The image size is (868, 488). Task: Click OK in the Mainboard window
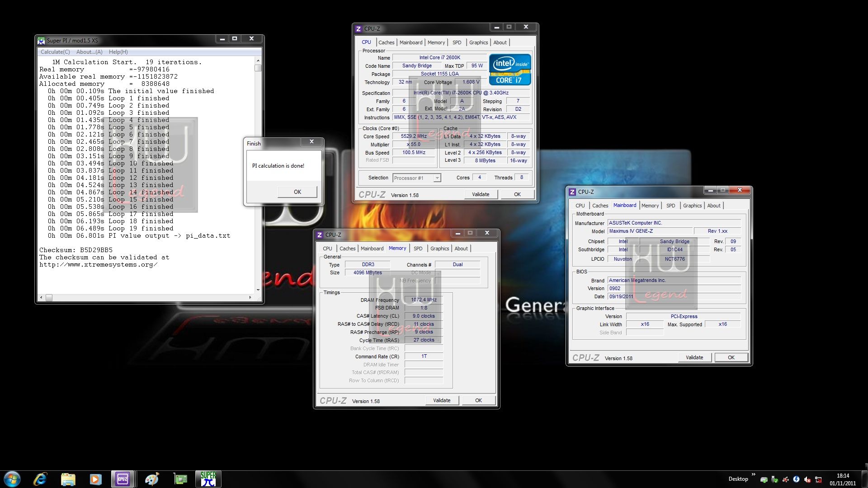[731, 357]
